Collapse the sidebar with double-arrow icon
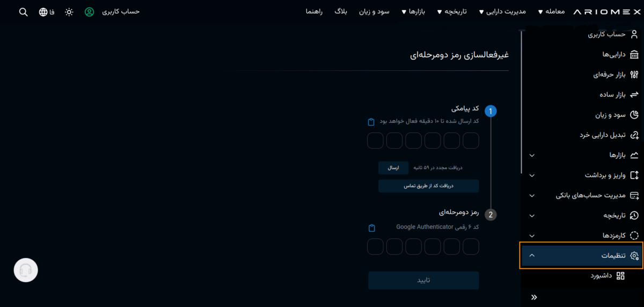This screenshot has width=644, height=307. pyautogui.click(x=533, y=297)
